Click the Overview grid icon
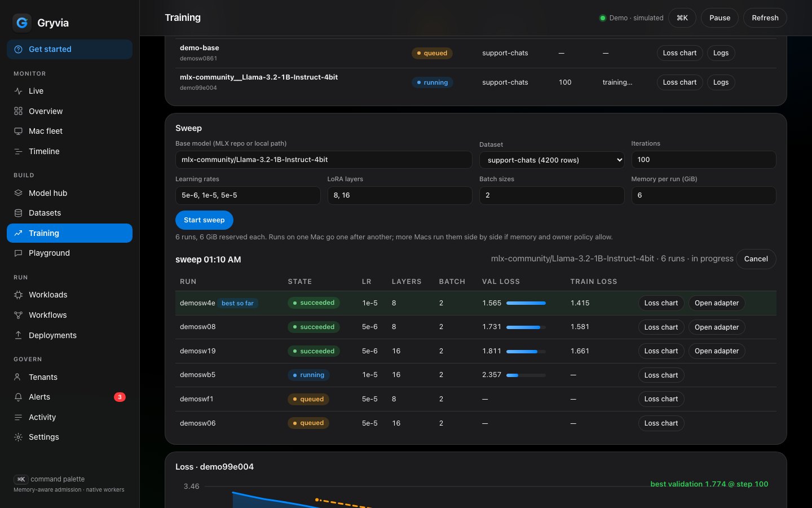 (x=19, y=111)
